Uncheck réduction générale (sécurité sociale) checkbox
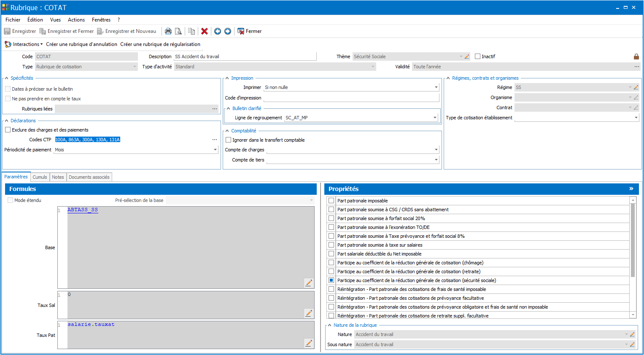Viewport: 644px width, 355px height. tap(331, 280)
